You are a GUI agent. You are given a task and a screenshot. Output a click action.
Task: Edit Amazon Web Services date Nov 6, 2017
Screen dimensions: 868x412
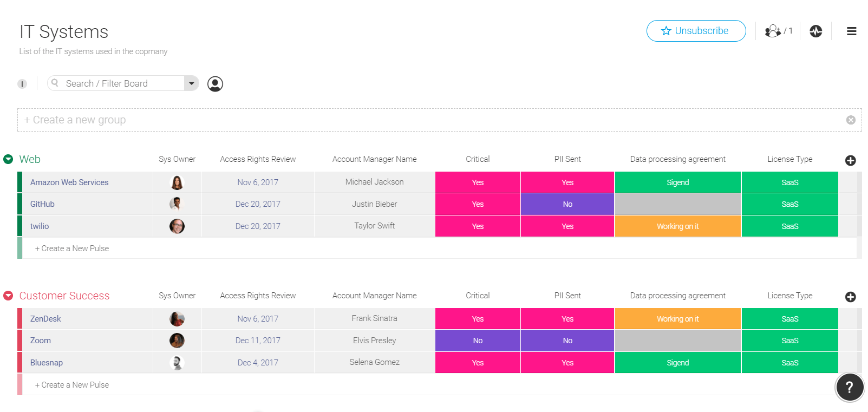pyautogui.click(x=258, y=182)
